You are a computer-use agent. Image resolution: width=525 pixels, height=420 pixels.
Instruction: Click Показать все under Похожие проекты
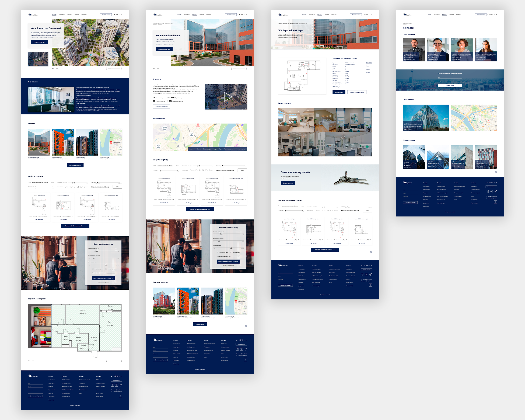click(x=200, y=324)
